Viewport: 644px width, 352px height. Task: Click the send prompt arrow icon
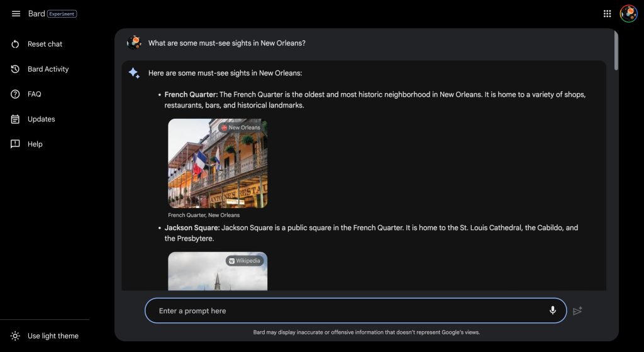[577, 311]
